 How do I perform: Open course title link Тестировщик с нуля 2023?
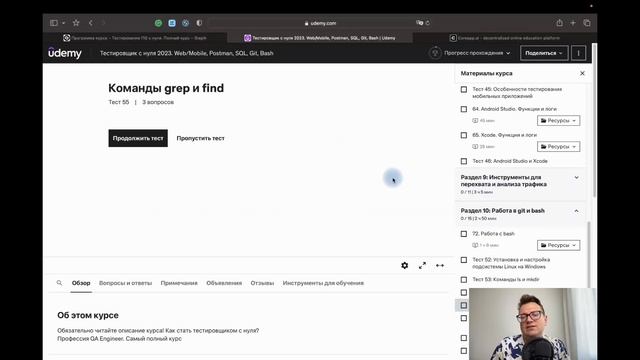187,53
